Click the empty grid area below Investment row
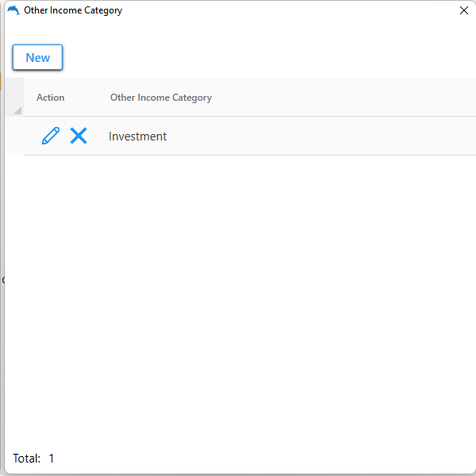This screenshot has height=476, width=476. (238, 301)
